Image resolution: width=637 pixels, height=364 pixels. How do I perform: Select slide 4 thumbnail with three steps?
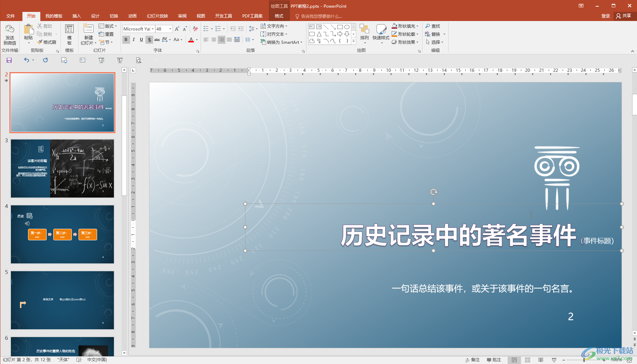point(62,234)
